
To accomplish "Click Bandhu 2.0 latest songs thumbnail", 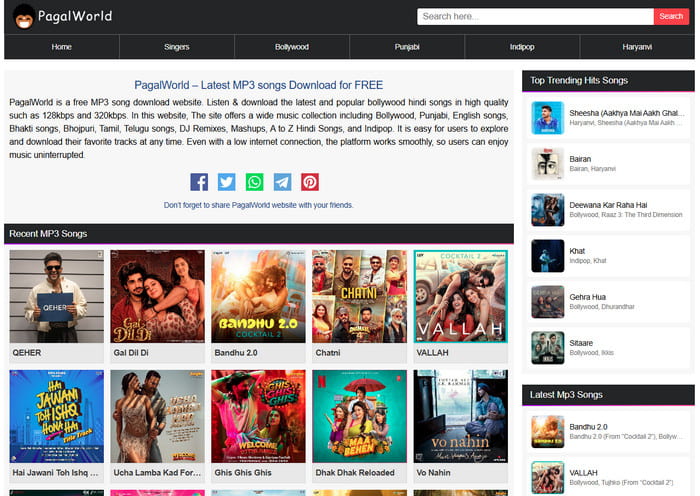I will (548, 432).
